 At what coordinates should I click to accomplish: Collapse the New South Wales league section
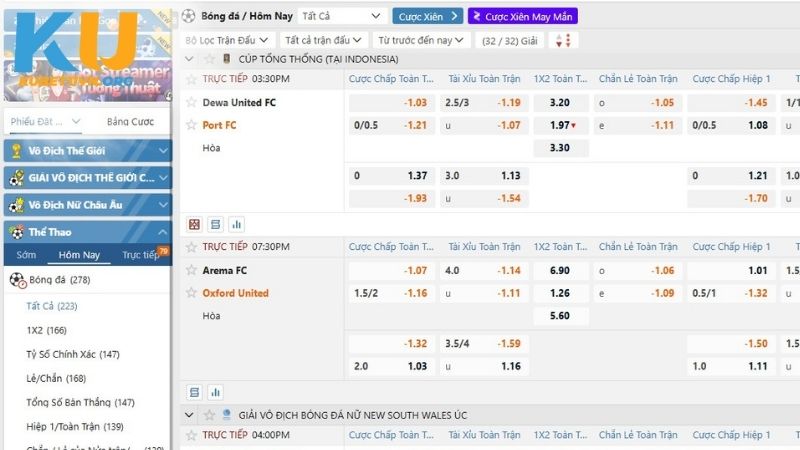(190, 415)
